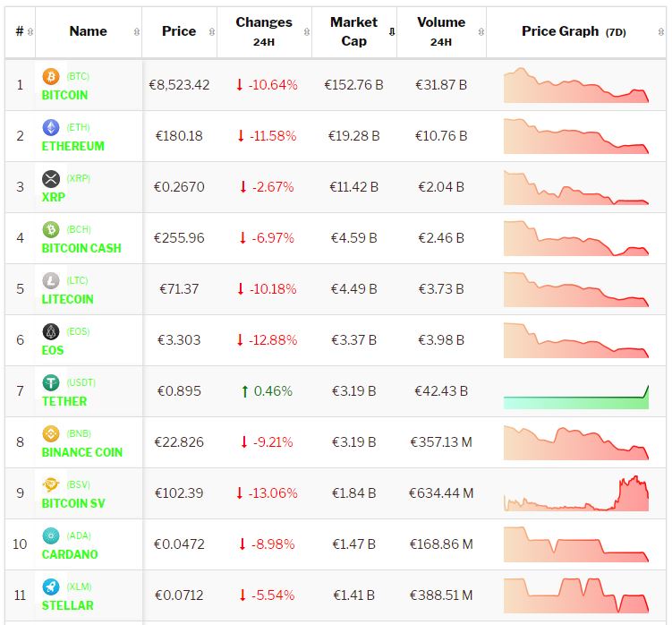Click the Ethereum logo icon
This screenshot has height=625, width=672.
point(51,129)
